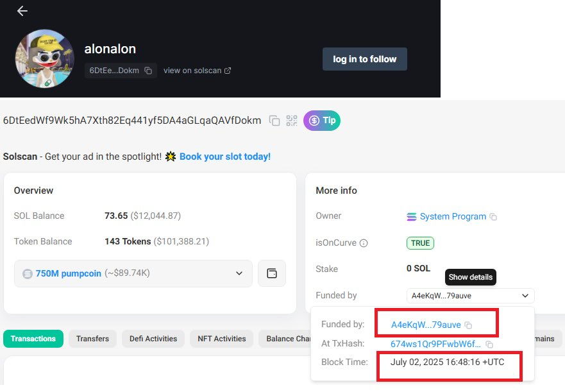
Task: Switch to the Transfers tab
Action: [x=92, y=339]
